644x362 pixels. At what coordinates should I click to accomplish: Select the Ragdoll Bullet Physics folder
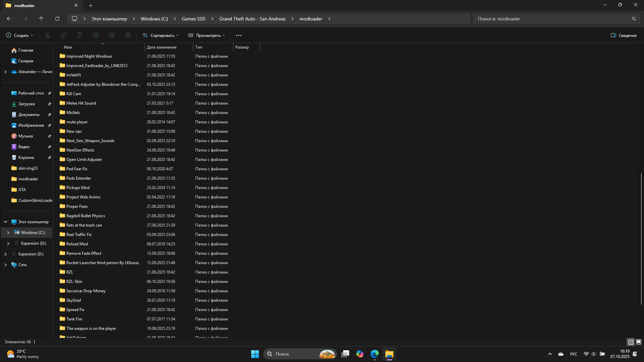(86, 216)
